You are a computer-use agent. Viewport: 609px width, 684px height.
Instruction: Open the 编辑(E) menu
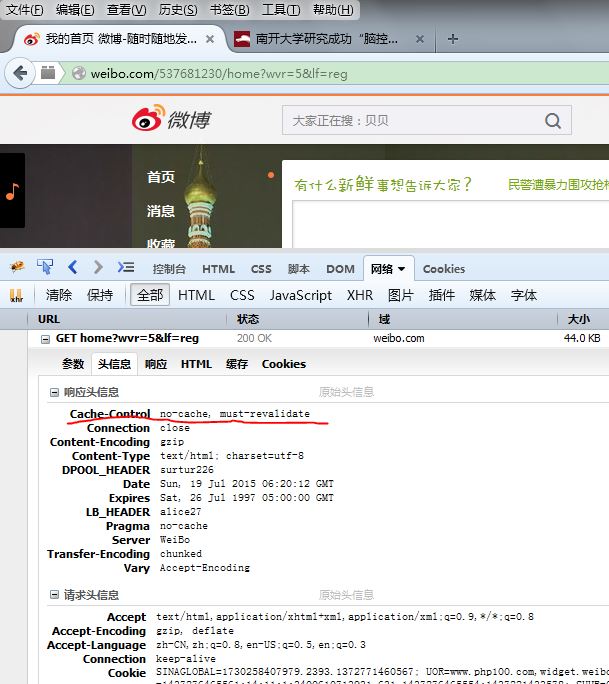click(x=75, y=10)
